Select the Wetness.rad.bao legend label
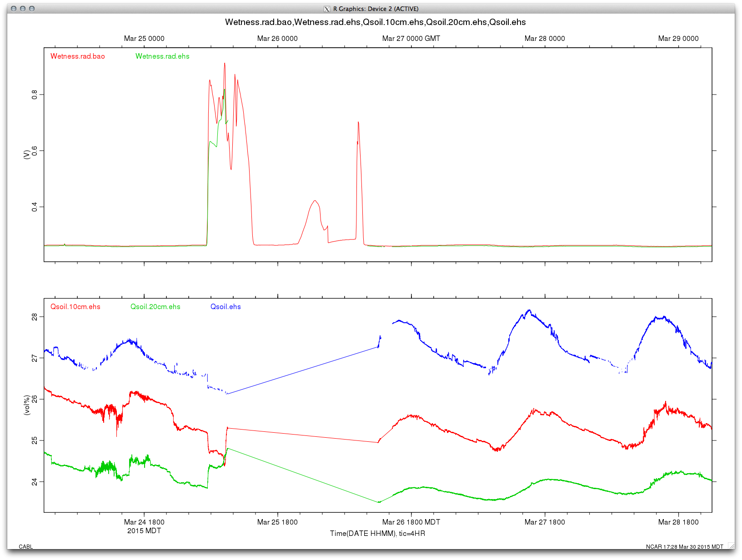 pos(78,56)
